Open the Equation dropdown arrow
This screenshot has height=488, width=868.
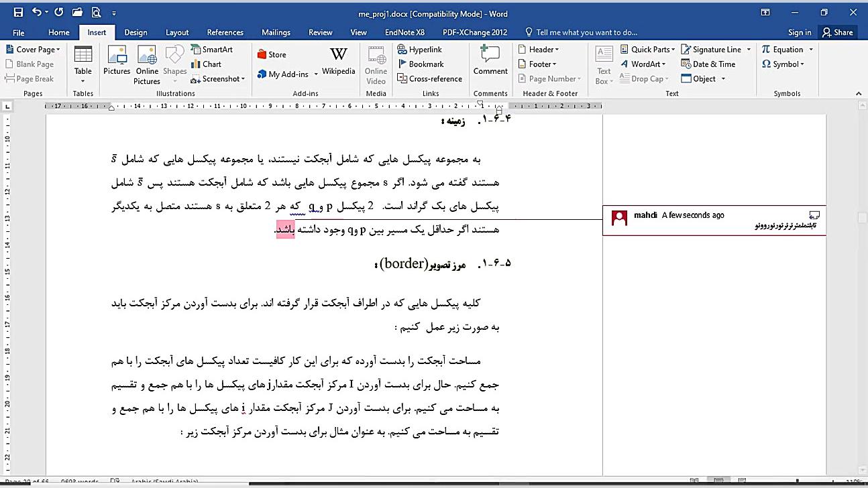pyautogui.click(x=810, y=49)
